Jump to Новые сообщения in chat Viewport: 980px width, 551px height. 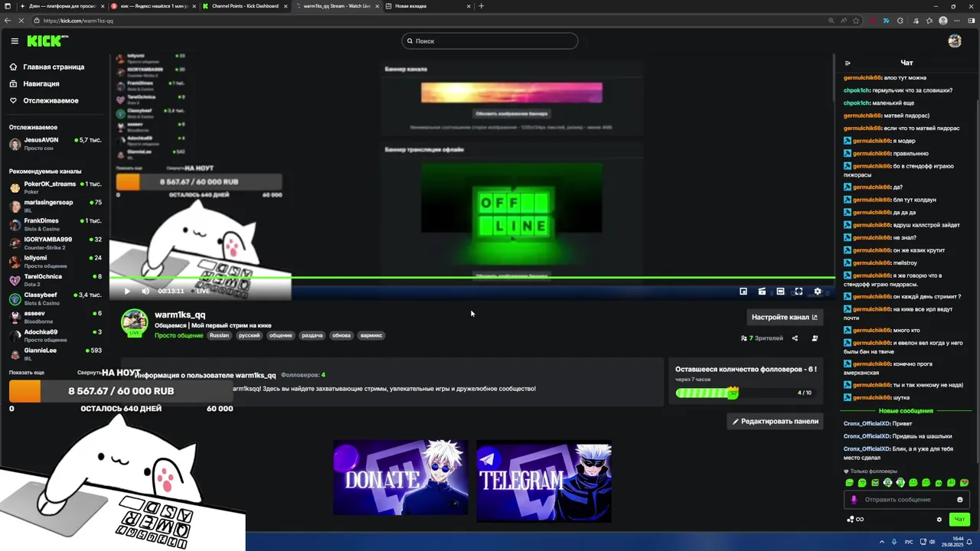(906, 411)
